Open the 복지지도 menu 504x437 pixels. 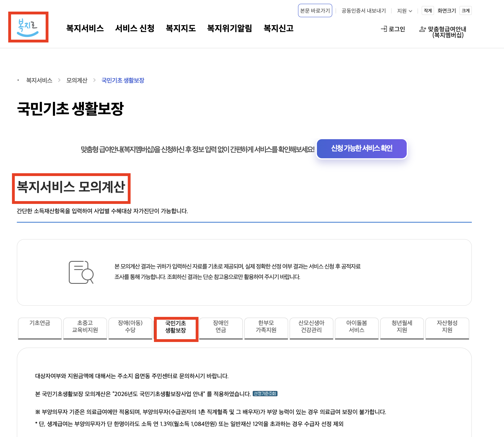coord(180,28)
